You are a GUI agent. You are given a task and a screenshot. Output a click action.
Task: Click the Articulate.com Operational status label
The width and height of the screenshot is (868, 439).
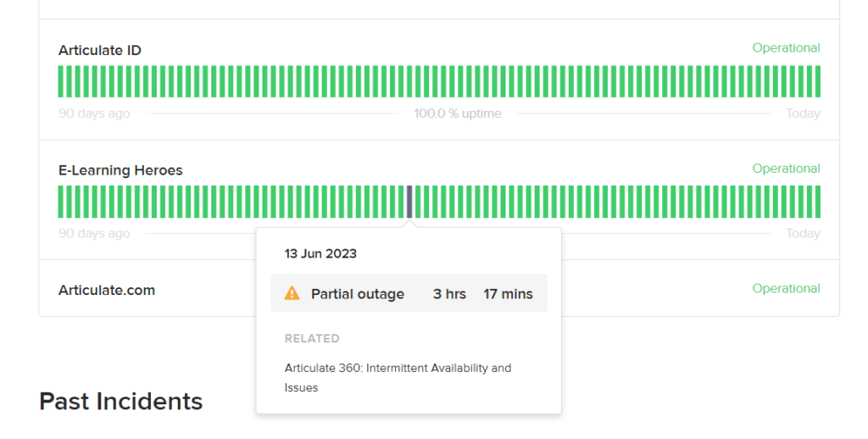click(x=786, y=288)
